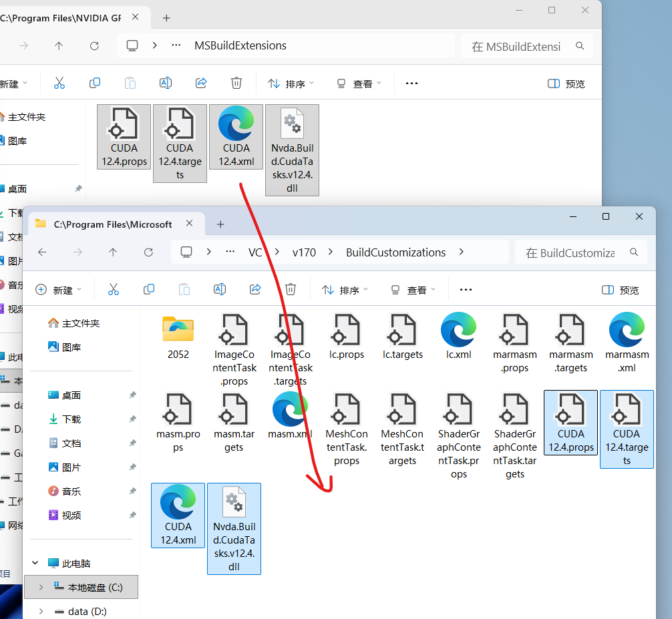Collapse 此电脑 tree node

pos(35,563)
